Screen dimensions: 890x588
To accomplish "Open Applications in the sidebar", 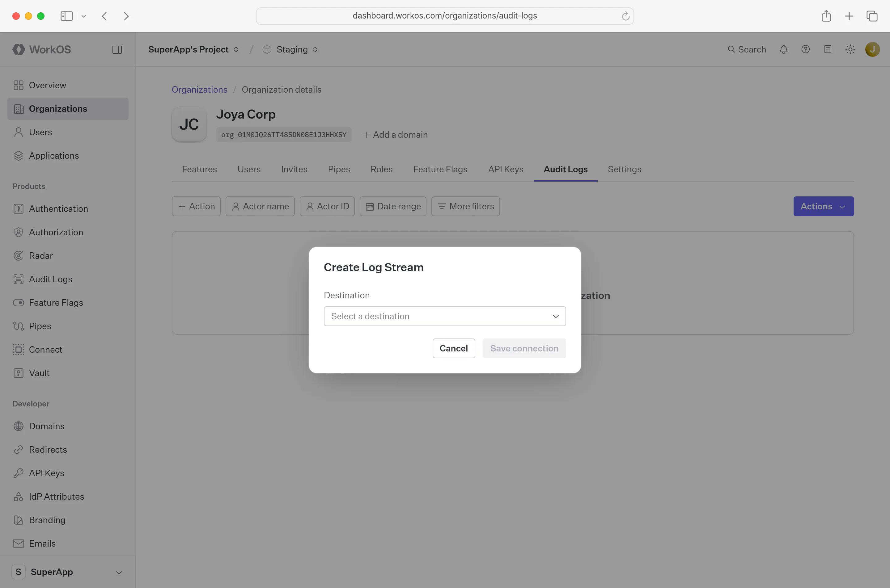I will click(x=68, y=156).
